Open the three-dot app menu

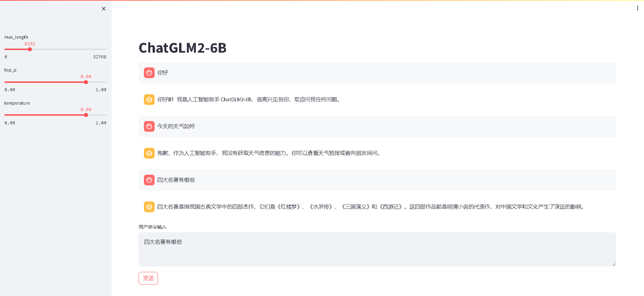point(637,8)
